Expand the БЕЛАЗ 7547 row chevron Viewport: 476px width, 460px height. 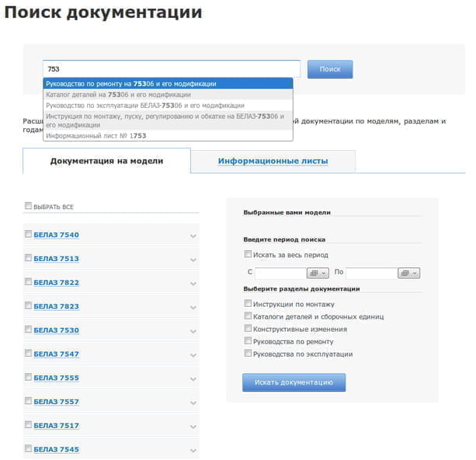click(x=193, y=355)
